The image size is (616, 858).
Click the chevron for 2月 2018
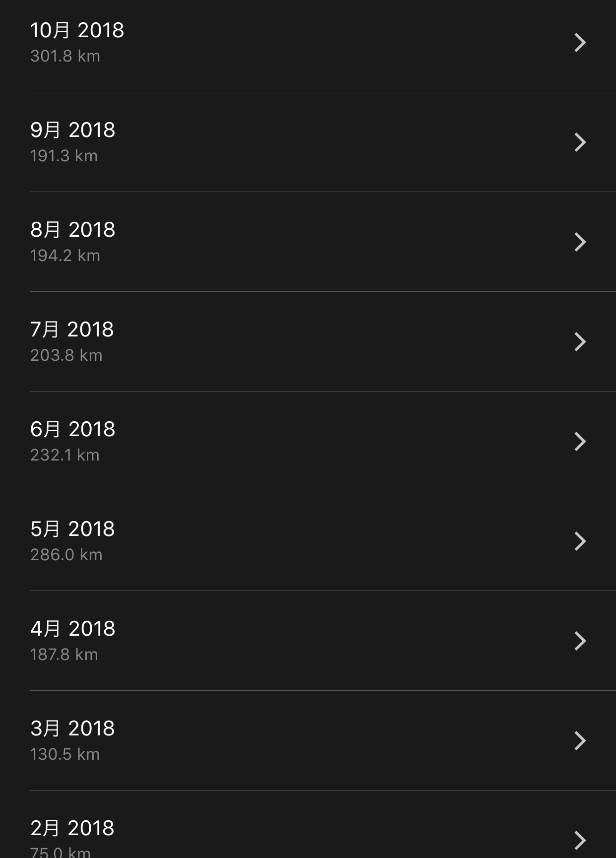pos(580,840)
